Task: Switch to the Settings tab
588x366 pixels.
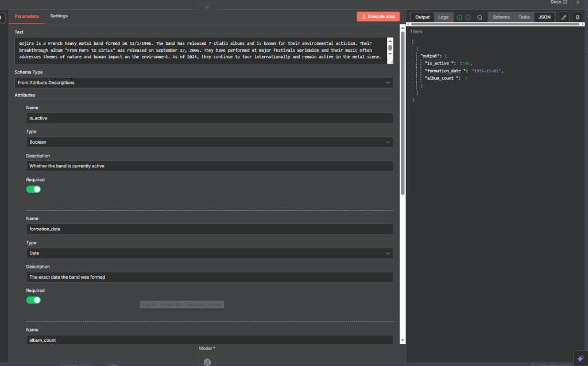Action: click(59, 16)
